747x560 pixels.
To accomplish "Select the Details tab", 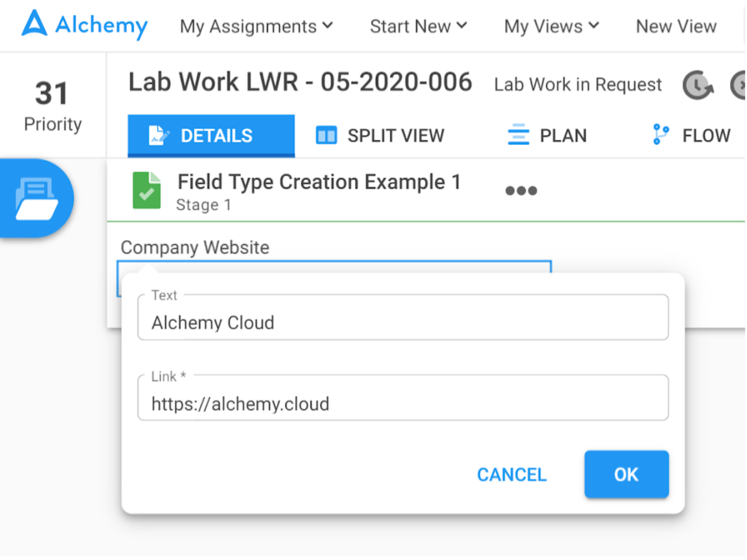I will [x=211, y=136].
